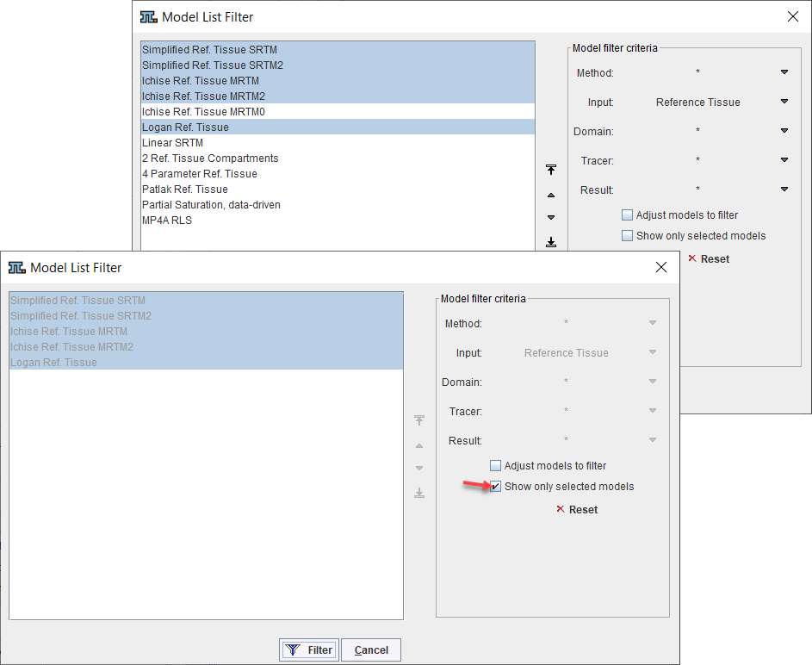Select Ichise Ref. Tissue MRTM0 model
The image size is (812, 665).
[x=338, y=112]
